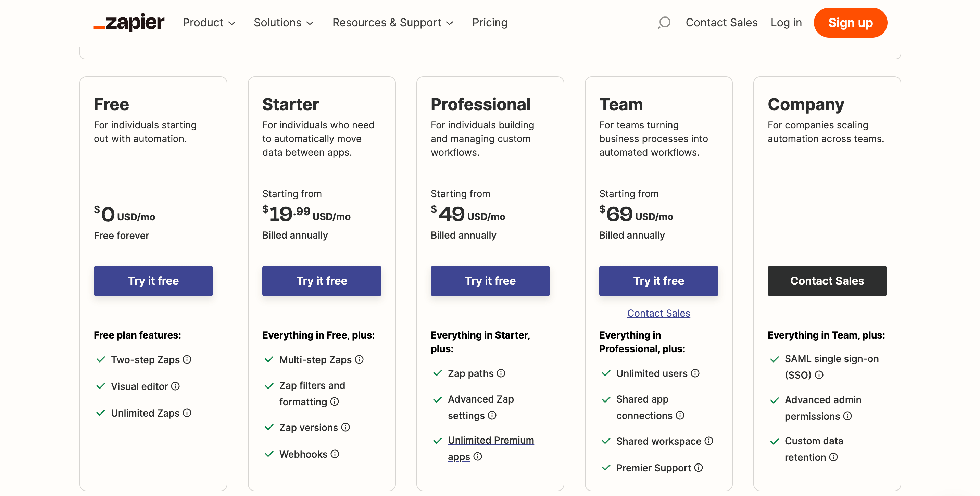
Task: Click the 'Webhooks' feature text
Action: click(303, 454)
